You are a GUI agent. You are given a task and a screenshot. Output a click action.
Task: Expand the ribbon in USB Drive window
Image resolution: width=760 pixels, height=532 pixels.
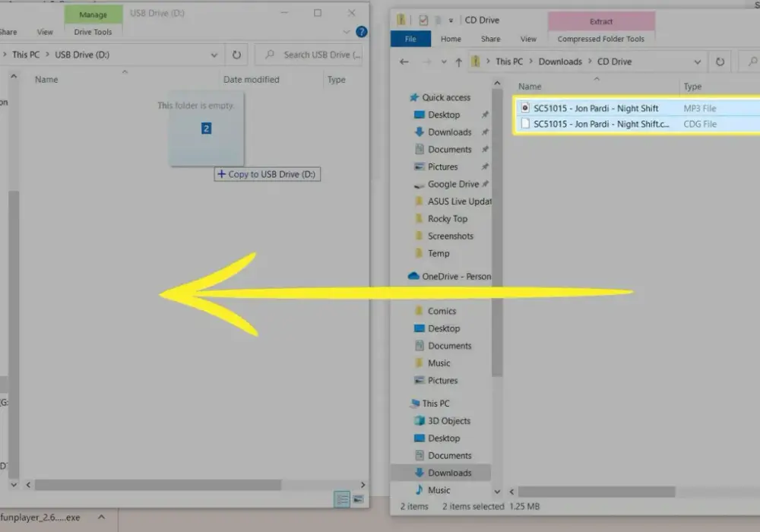tap(346, 32)
